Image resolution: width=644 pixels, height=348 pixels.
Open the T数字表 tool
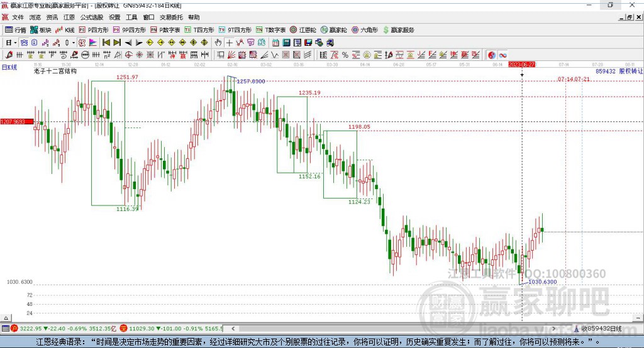pos(270,30)
